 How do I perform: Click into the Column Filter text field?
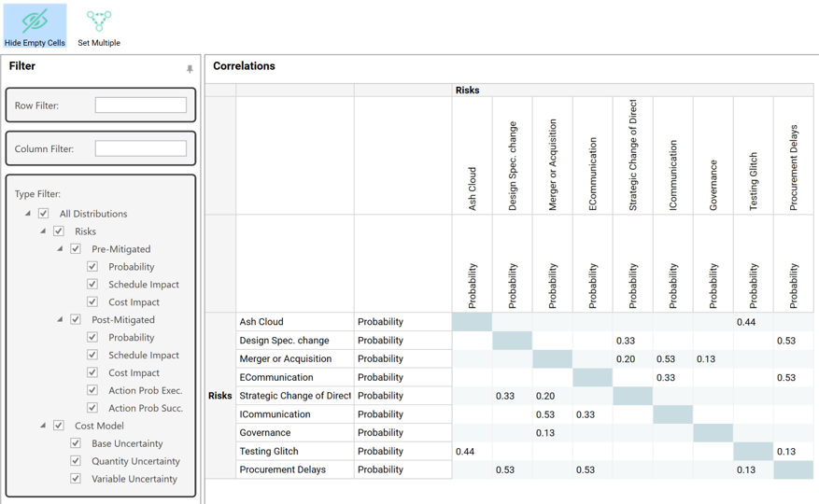click(x=140, y=148)
